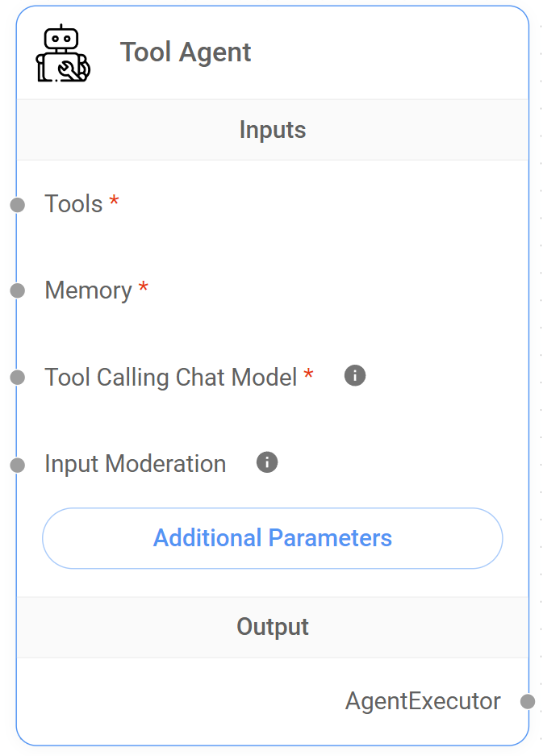Select the Output section header
Image resolution: width=543 pixels, height=756 pixels.
click(272, 626)
